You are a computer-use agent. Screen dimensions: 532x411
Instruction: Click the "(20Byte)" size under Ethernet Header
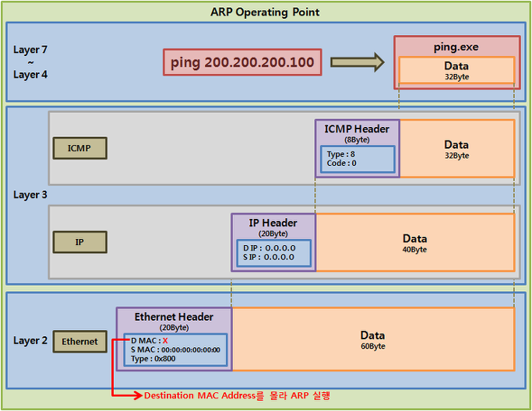coord(174,328)
